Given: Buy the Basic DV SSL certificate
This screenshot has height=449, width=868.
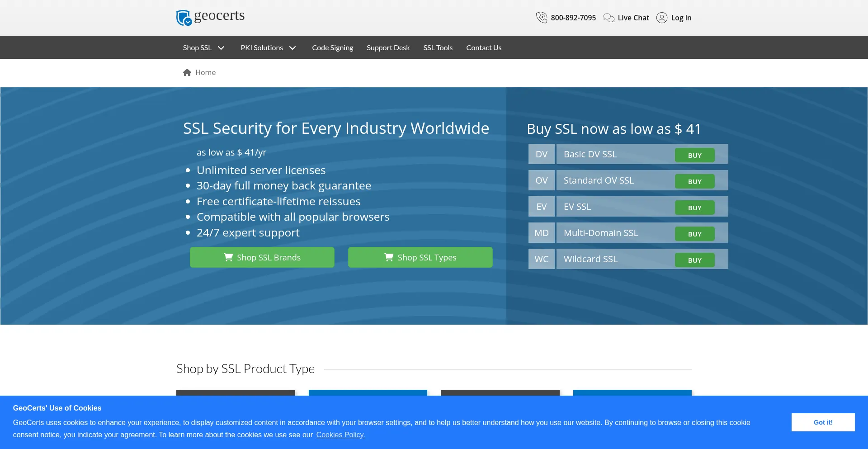Looking at the screenshot, I should click(694, 155).
